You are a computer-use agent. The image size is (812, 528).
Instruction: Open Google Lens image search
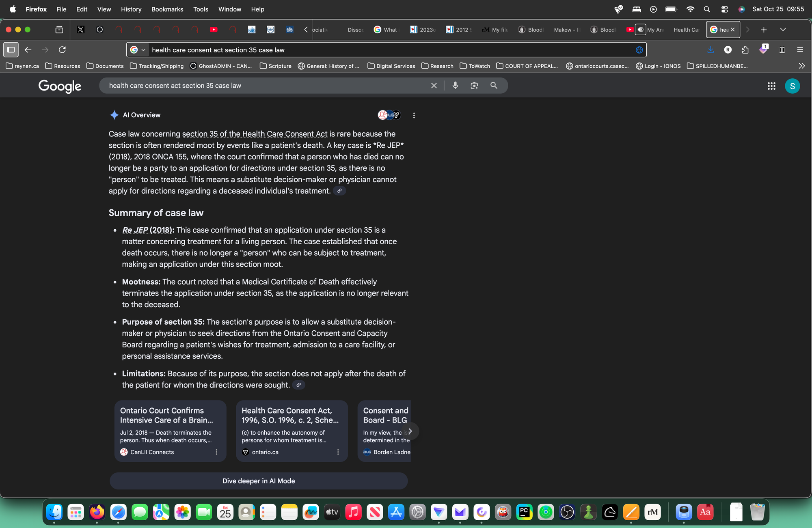pyautogui.click(x=474, y=86)
